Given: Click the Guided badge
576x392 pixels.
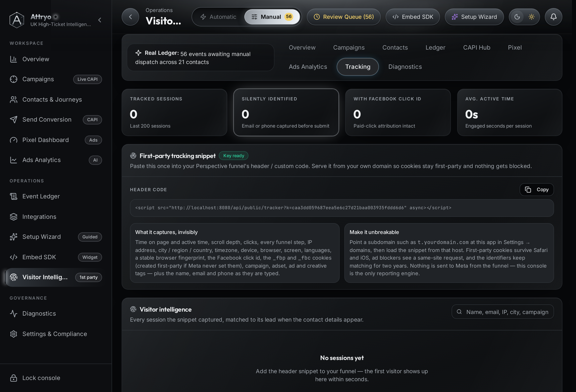Looking at the screenshot, I should 90,237.
